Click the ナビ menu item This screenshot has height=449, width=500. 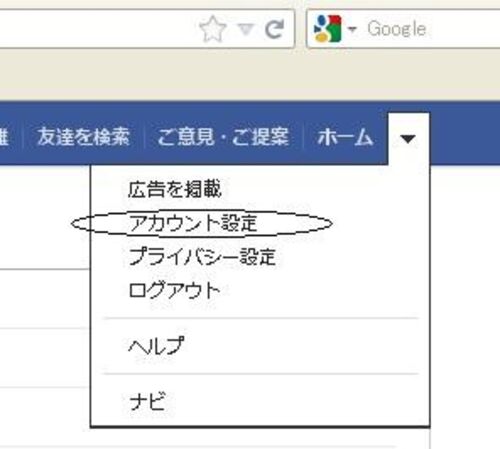click(x=147, y=401)
